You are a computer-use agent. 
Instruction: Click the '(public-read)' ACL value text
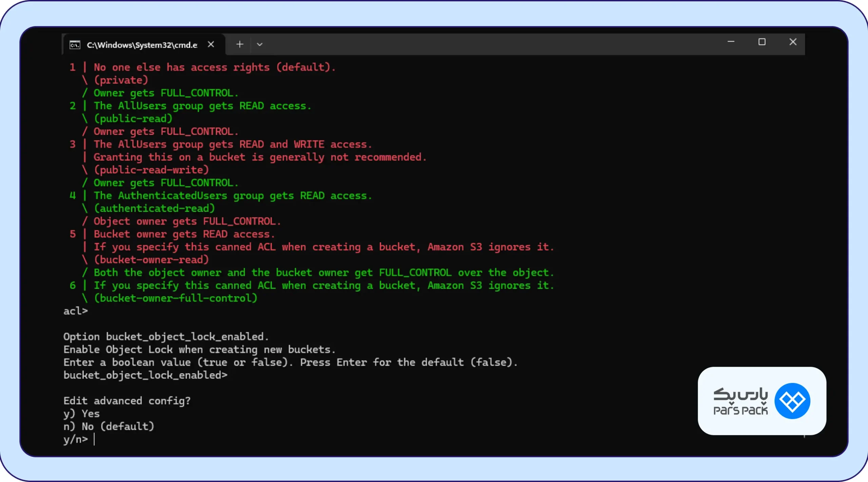click(133, 119)
